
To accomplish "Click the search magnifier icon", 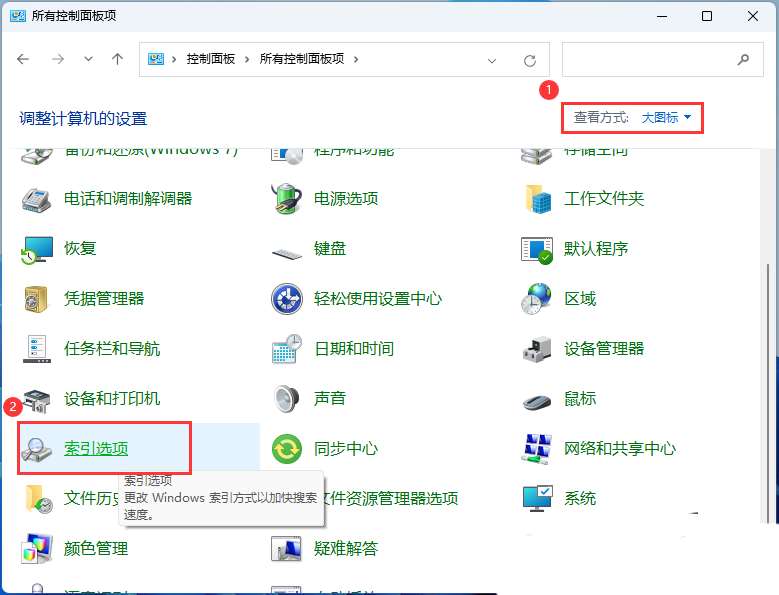I will 743,60.
